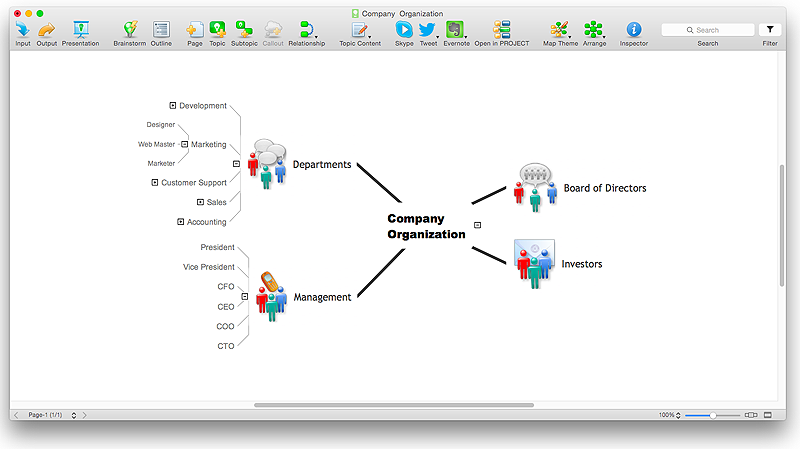The image size is (800, 449).
Task: Click Open in PROJECT icon
Action: point(502,30)
